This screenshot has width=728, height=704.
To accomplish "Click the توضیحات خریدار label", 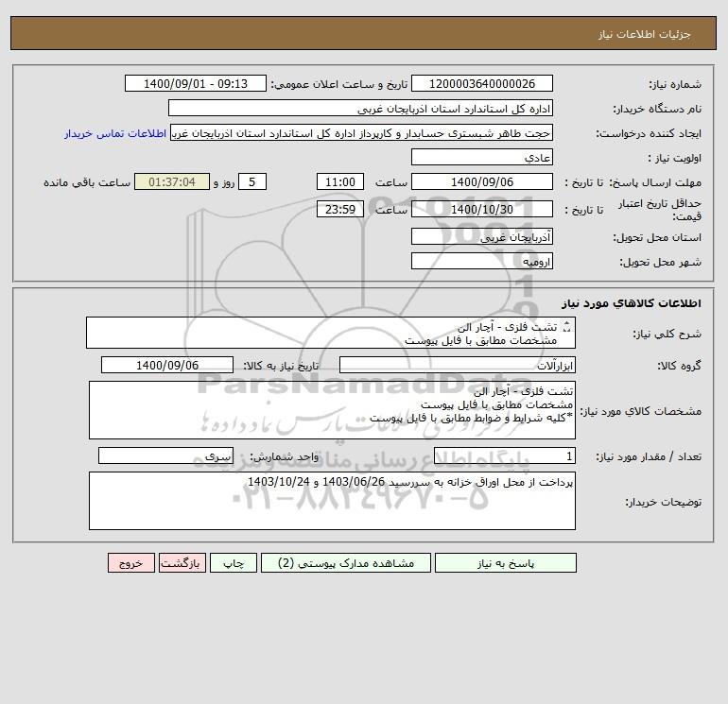I will point(664,502).
